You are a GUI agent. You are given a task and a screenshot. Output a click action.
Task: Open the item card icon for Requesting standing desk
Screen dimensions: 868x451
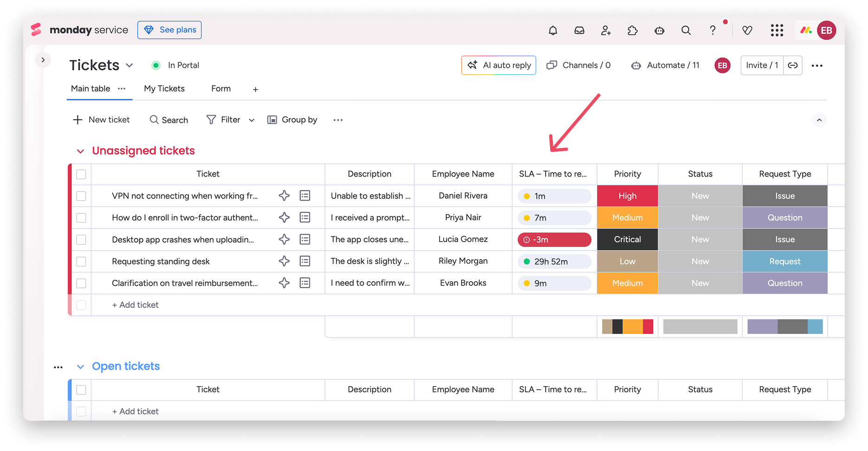305,261
